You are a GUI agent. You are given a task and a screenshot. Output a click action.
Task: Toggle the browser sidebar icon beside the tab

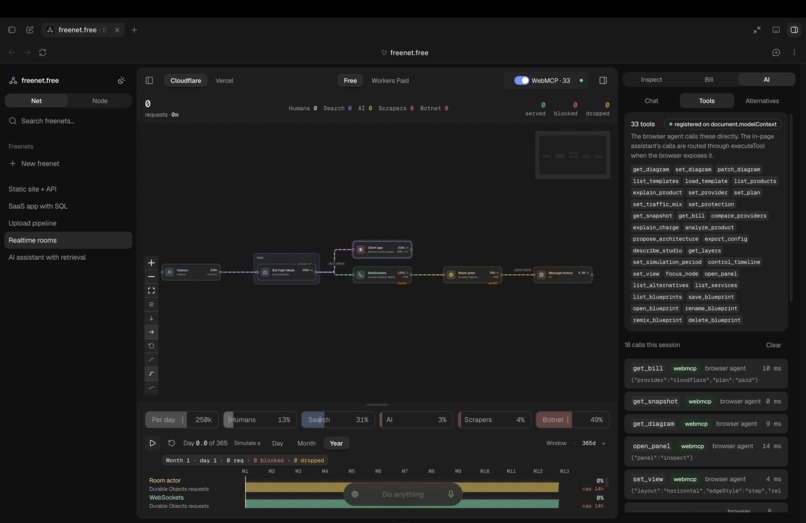point(12,30)
